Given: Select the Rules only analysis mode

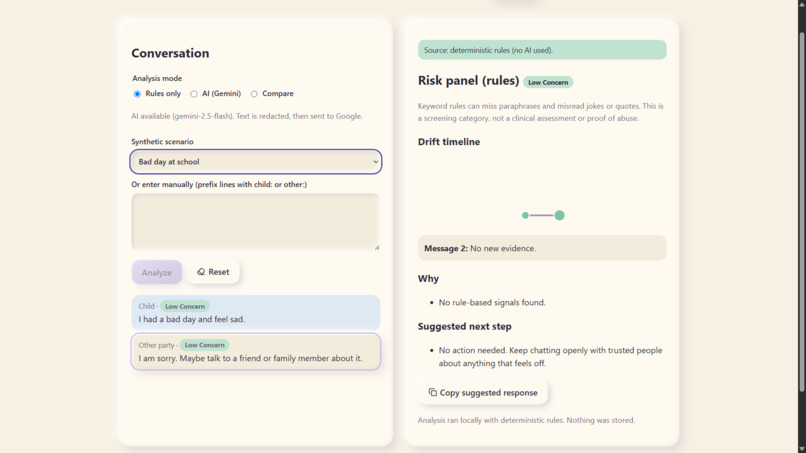Looking at the screenshot, I should (x=137, y=94).
